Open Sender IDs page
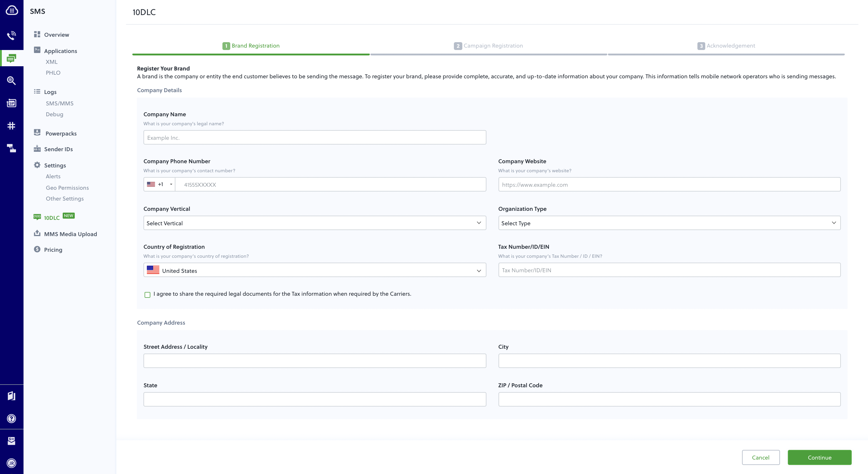The image size is (868, 474). (x=58, y=149)
